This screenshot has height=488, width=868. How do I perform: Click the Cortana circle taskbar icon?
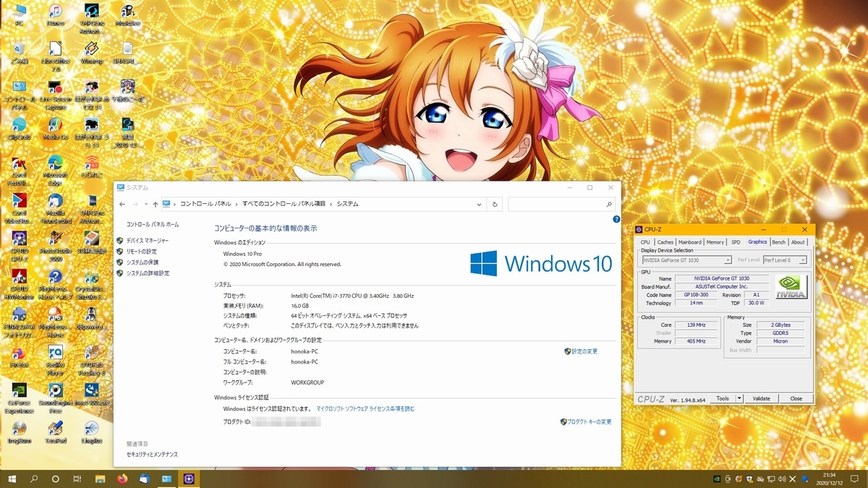[x=56, y=479]
